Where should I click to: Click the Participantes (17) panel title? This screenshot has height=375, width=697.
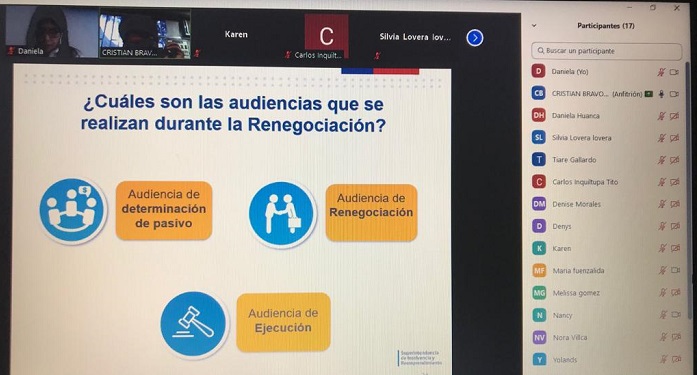[x=605, y=26]
